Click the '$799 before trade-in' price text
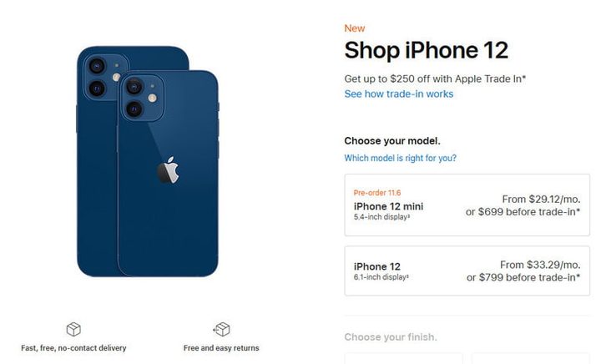Image resolution: width=601 pixels, height=364 pixels. pos(529,277)
